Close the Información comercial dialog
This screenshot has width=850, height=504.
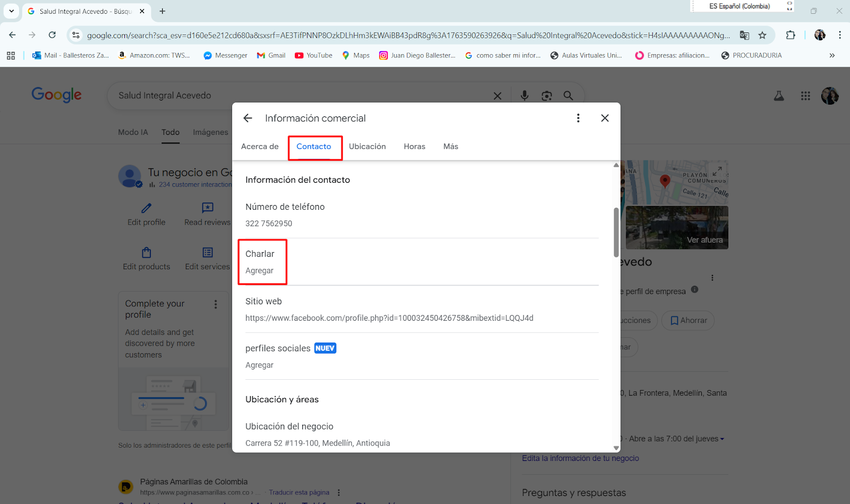605,118
